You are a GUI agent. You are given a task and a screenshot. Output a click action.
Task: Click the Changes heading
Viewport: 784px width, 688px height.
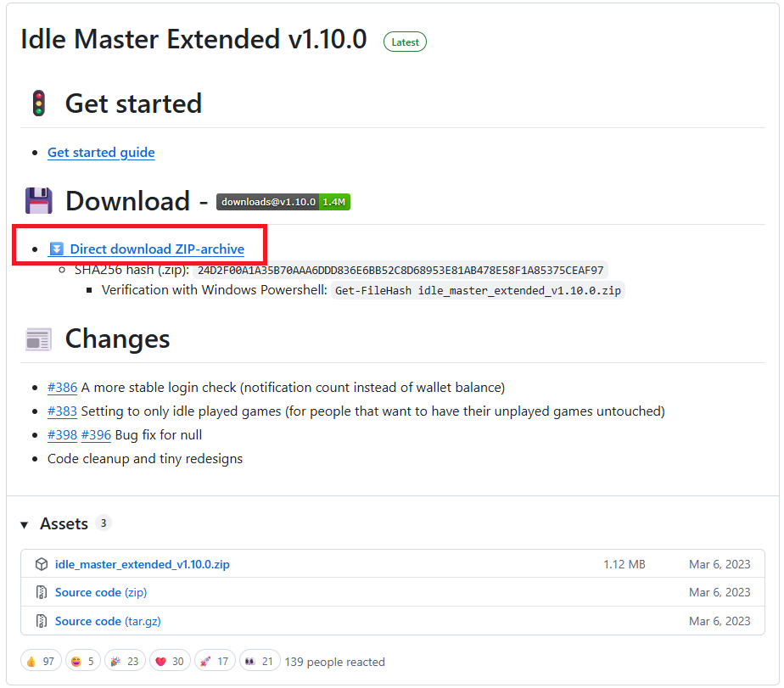click(117, 339)
